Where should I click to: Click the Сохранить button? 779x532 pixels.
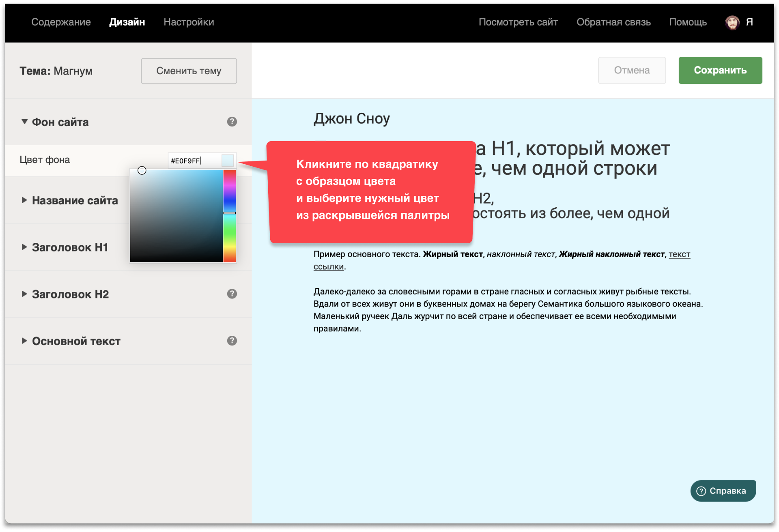720,71
